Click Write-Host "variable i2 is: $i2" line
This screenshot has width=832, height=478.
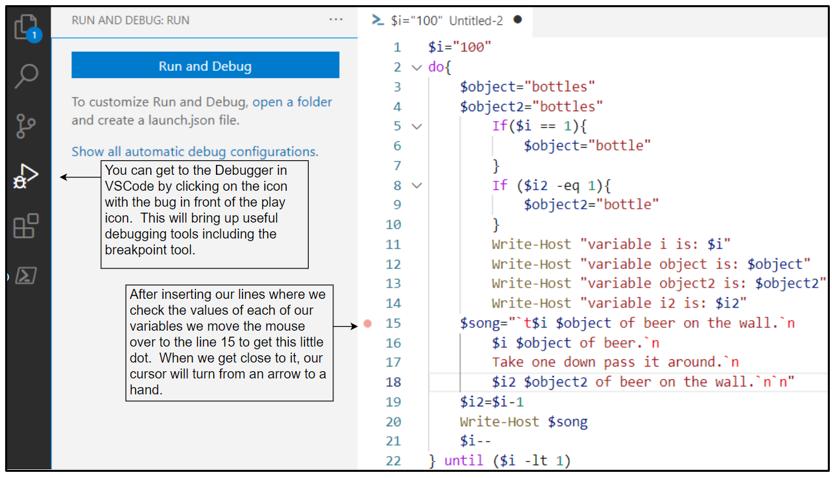click(619, 303)
